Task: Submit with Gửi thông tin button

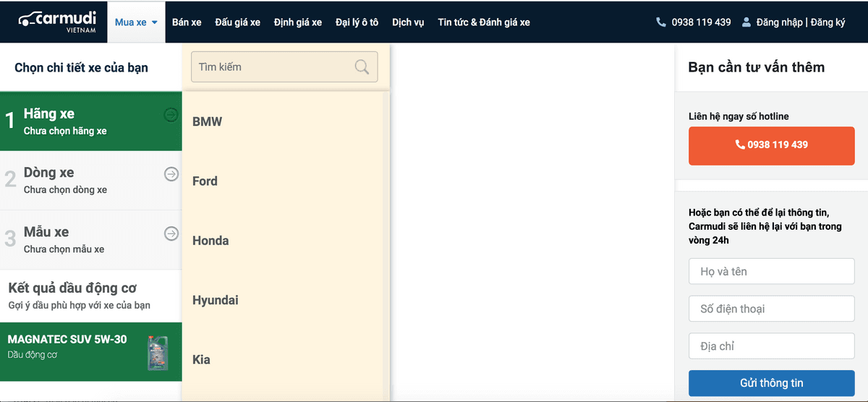Action: 771,383
